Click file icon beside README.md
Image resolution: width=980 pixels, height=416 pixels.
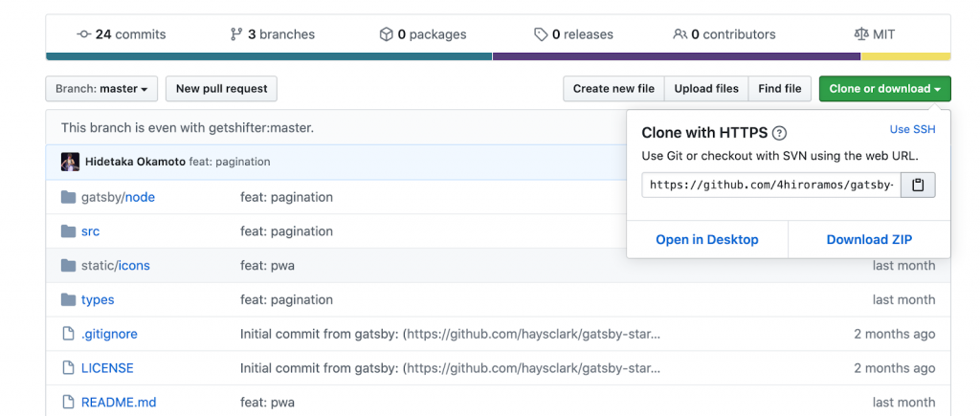(x=68, y=403)
